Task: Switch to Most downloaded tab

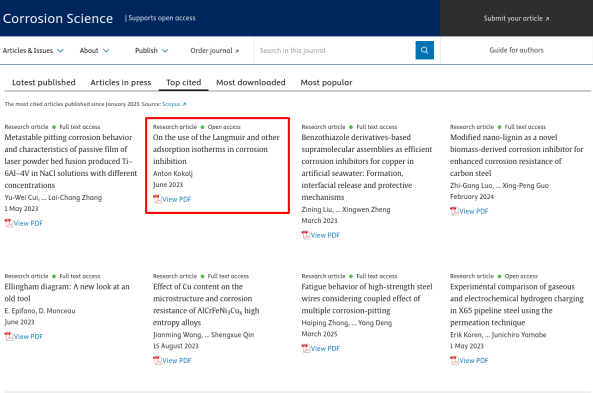Action: point(251,82)
